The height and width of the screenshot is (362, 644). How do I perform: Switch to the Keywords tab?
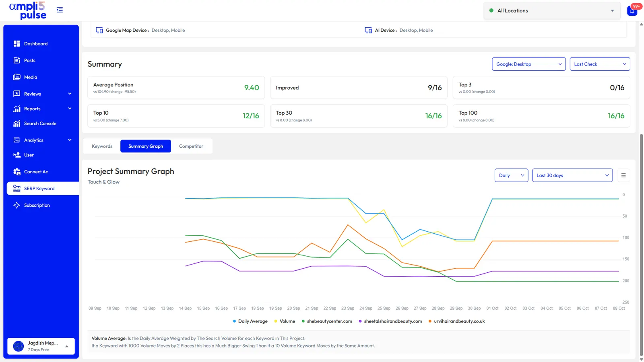click(102, 146)
